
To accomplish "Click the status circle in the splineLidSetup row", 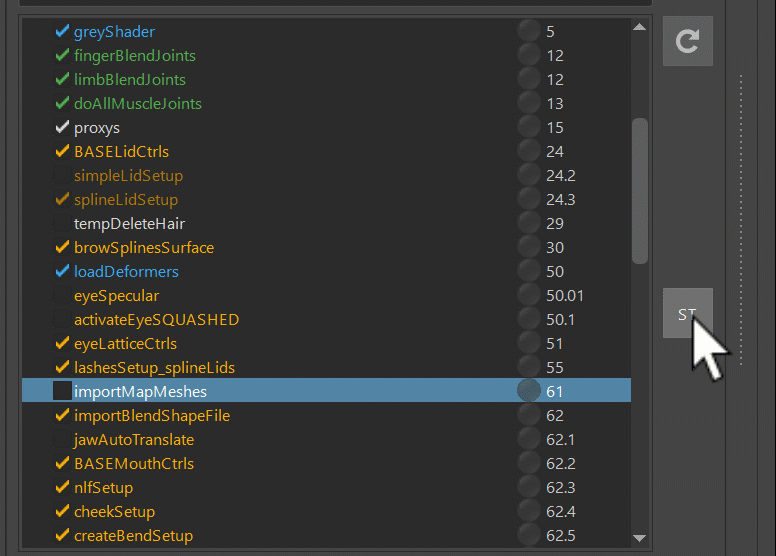I will 529,199.
